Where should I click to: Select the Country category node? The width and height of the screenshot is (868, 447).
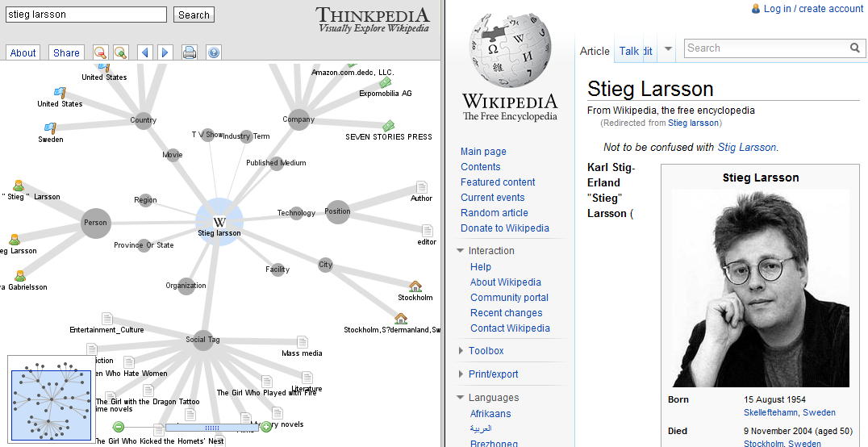coord(144,119)
